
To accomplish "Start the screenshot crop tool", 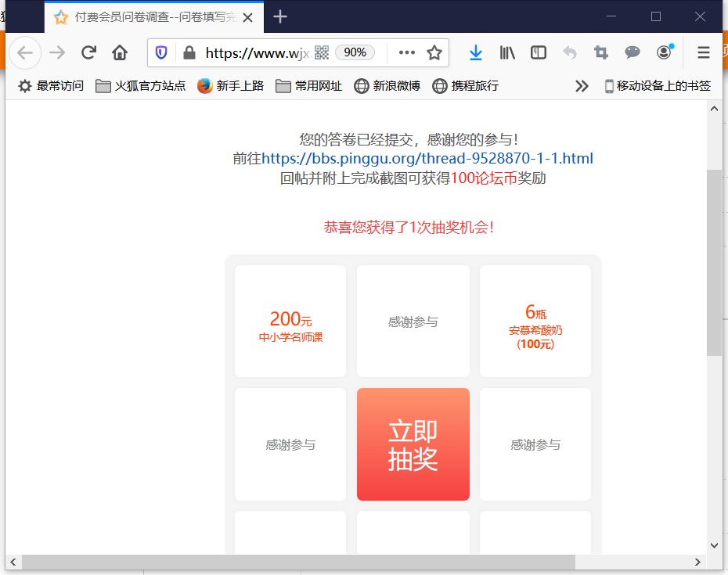I will pos(600,53).
